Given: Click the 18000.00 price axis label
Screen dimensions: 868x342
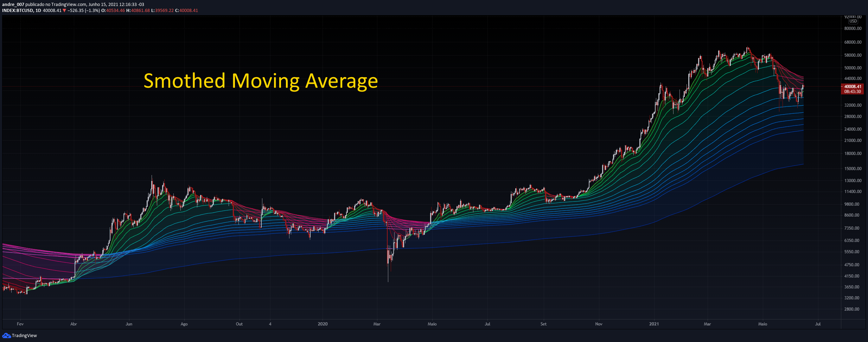Looking at the screenshot, I should [853, 154].
